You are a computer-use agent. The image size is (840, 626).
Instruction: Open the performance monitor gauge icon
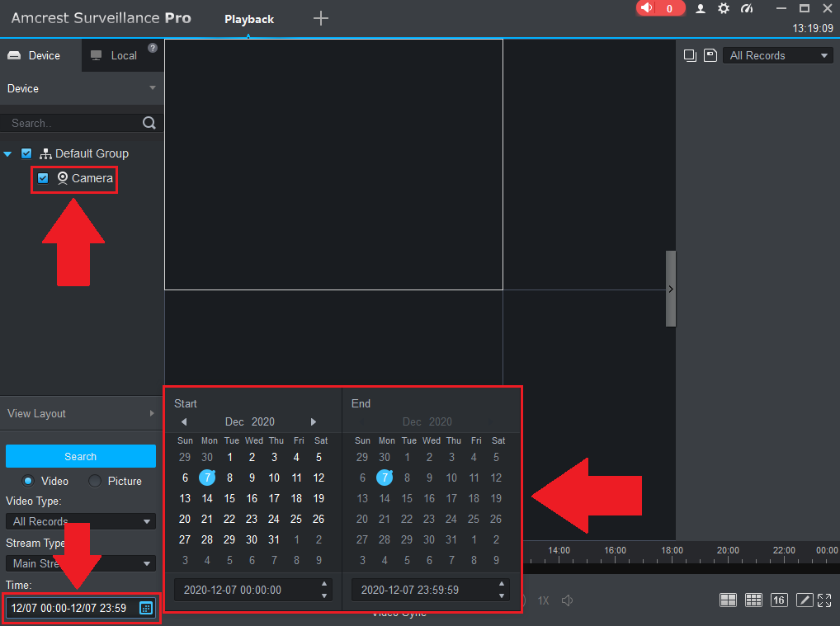pyautogui.click(x=747, y=8)
